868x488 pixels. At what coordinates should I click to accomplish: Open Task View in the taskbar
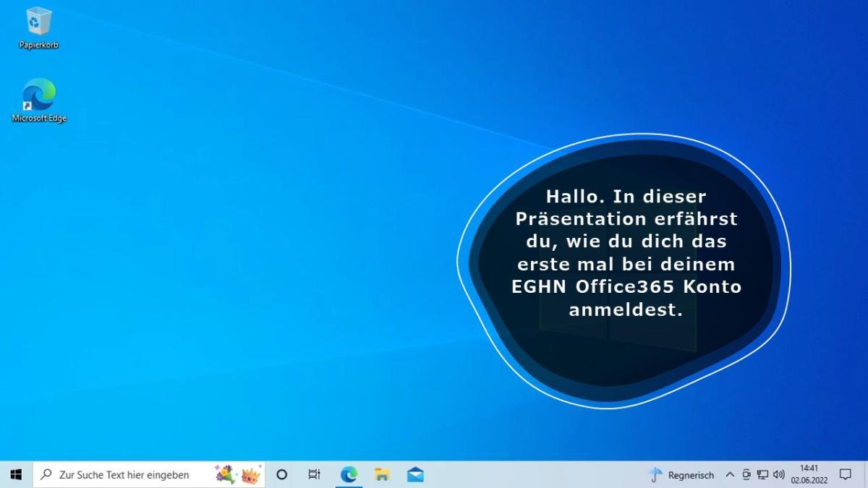[x=314, y=474]
